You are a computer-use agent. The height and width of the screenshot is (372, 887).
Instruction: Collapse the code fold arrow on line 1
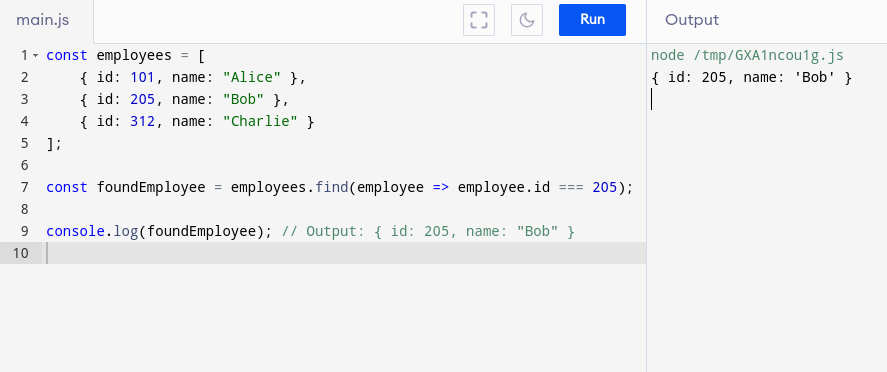(x=36, y=55)
